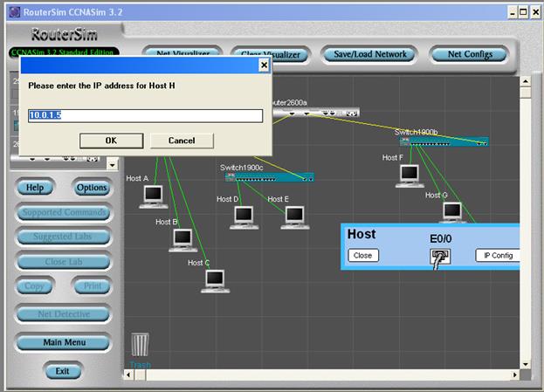This screenshot has height=392, width=544.
Task: Click the Host E computer icon
Action: pyautogui.click(x=293, y=216)
